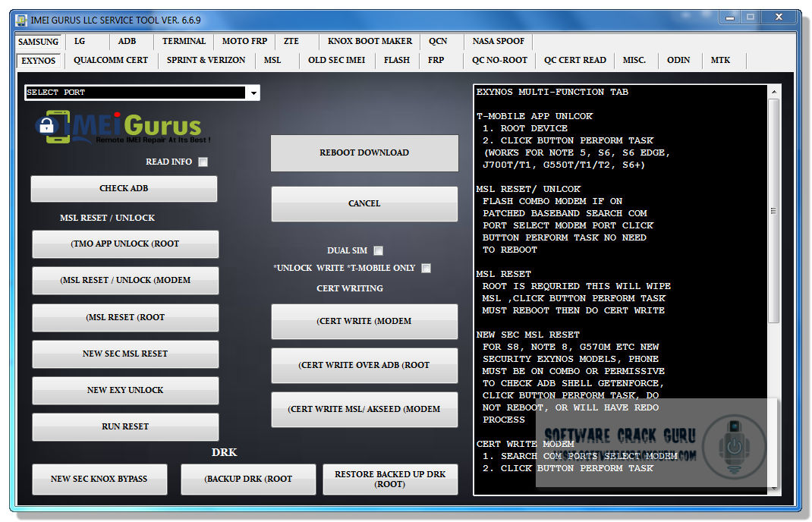Tick the READ INFO checkbox
812x522 pixels.
[x=203, y=162]
